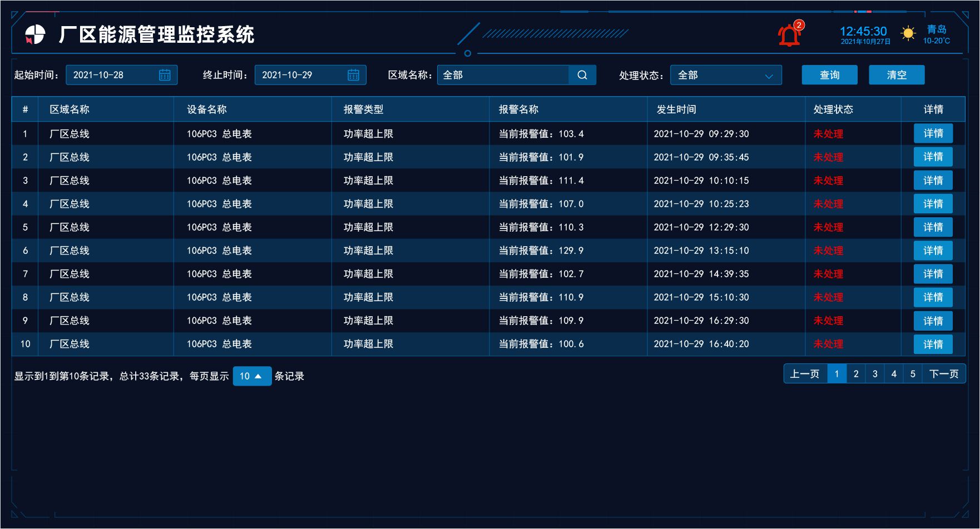This screenshot has width=980, height=529.
Task: Open 详情 for row 2 alarm 101.9
Action: tap(933, 157)
